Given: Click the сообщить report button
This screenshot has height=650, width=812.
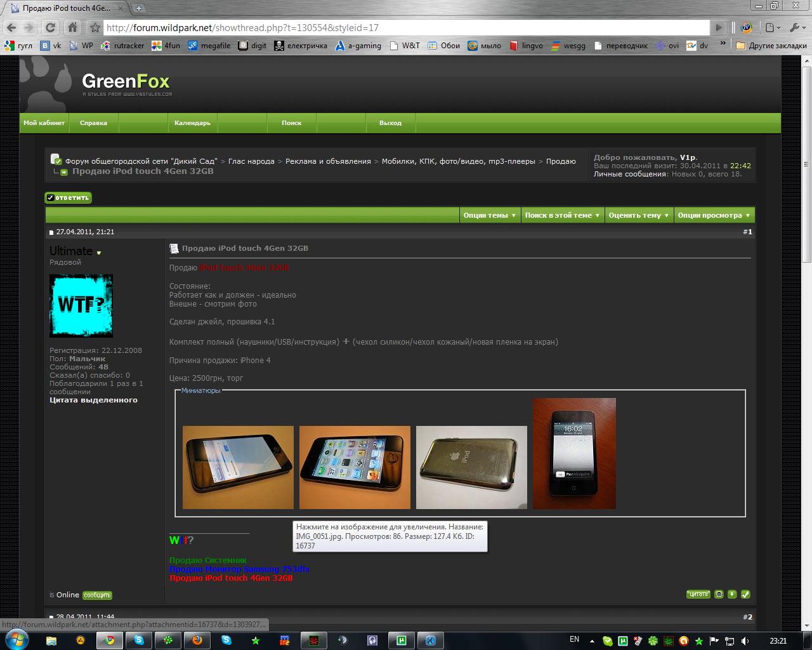Looking at the screenshot, I should (97, 595).
